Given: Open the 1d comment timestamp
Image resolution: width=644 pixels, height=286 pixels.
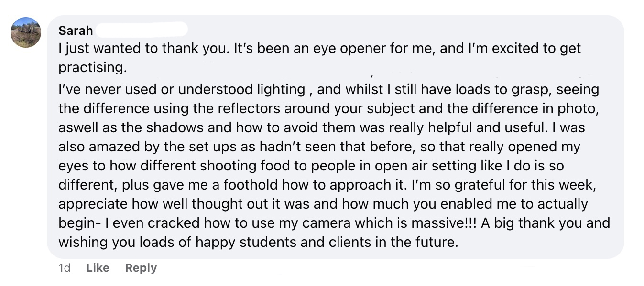Looking at the screenshot, I should coord(64,268).
